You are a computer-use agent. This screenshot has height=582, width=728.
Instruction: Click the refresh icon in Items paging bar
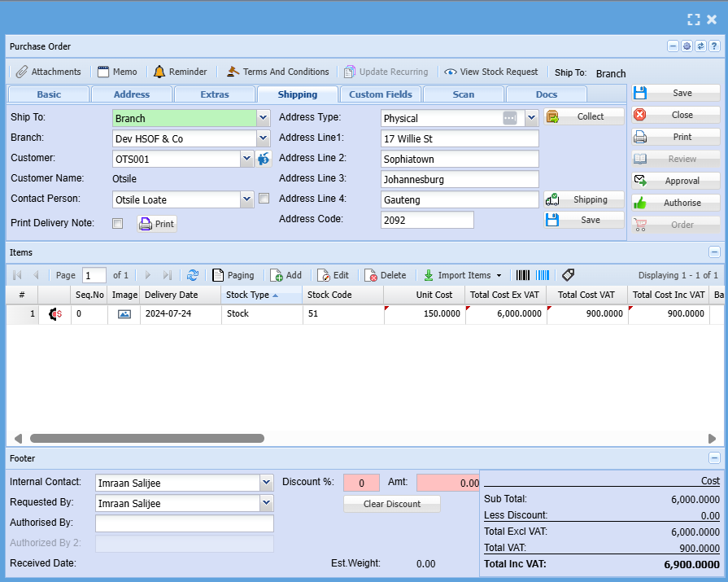(193, 275)
